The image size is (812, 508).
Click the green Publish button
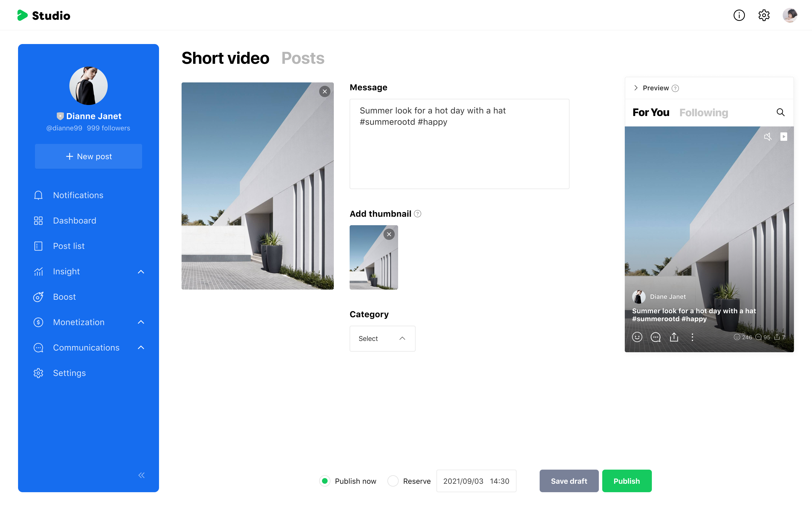627,481
